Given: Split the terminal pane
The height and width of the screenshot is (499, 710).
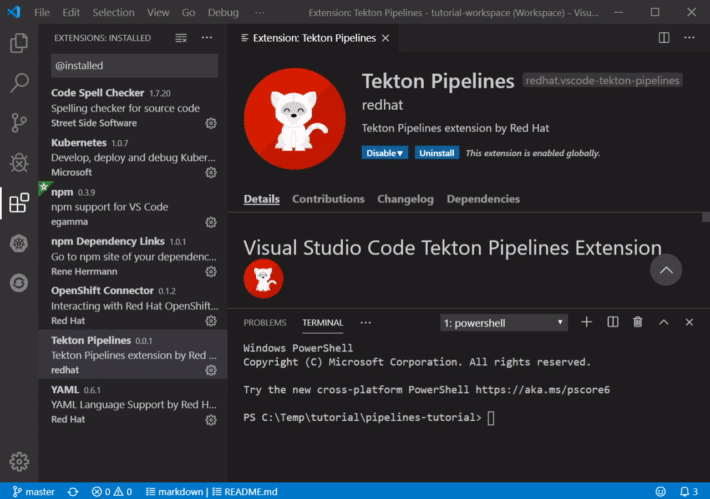Looking at the screenshot, I should (613, 322).
